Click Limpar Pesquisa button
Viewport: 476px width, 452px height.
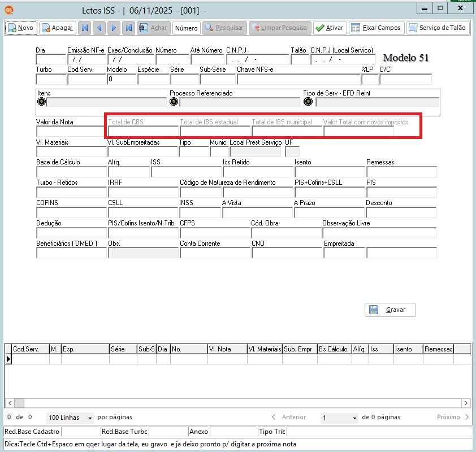tap(280, 28)
